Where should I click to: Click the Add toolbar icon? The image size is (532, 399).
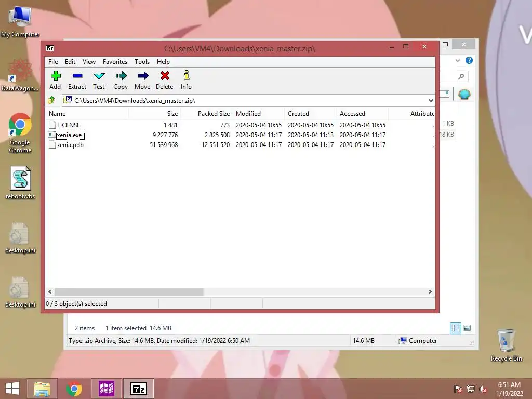click(x=56, y=76)
